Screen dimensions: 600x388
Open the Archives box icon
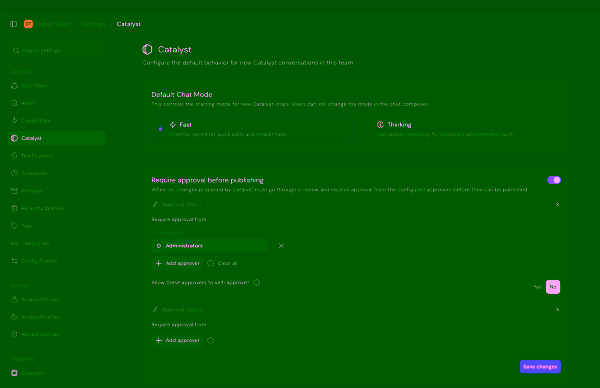pyautogui.click(x=15, y=191)
